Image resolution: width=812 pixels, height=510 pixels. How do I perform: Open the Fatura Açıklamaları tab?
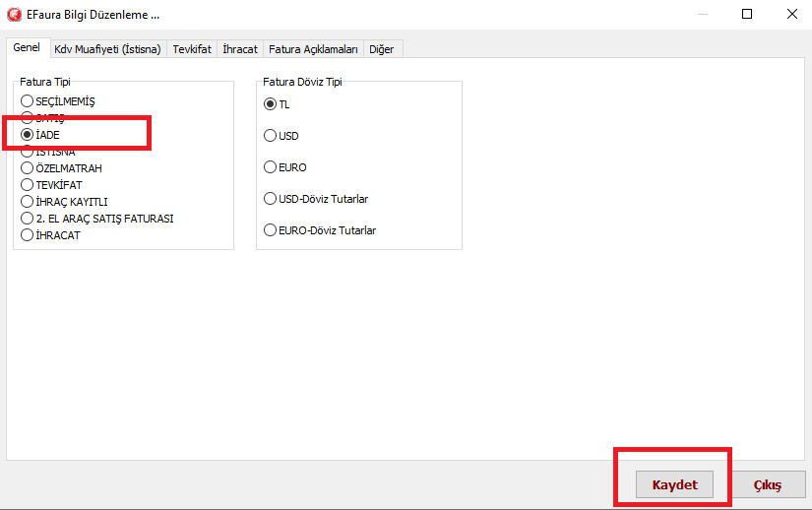[x=313, y=49]
